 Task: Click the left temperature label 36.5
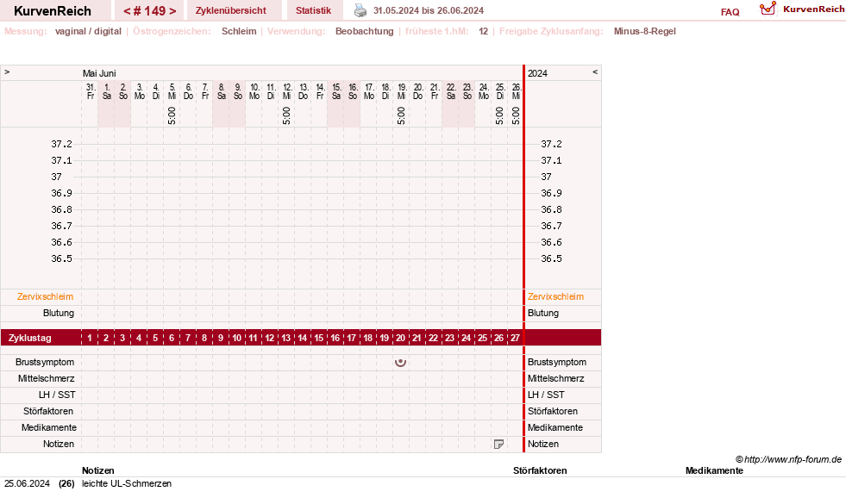61,258
